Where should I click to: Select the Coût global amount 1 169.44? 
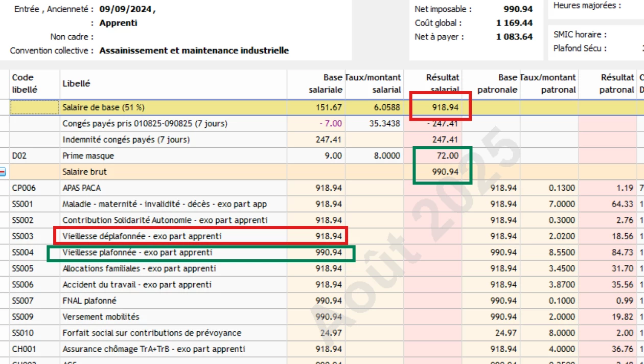pyautogui.click(x=514, y=23)
